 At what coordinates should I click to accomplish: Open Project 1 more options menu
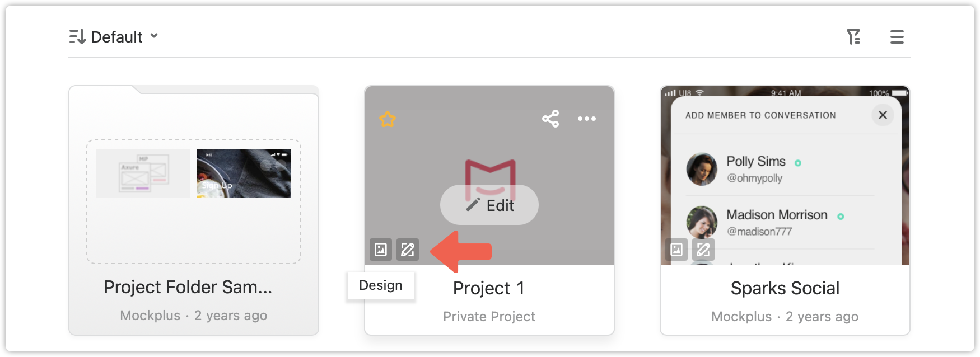(x=587, y=119)
